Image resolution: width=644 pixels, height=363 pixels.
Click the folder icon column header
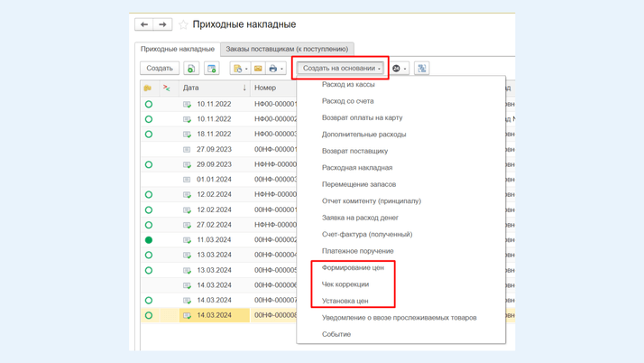point(148,88)
